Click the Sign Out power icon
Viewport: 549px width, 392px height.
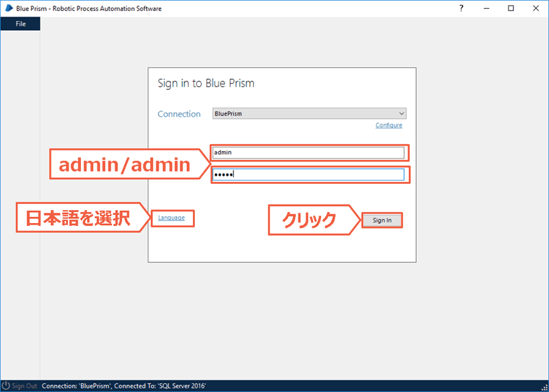click(x=6, y=386)
